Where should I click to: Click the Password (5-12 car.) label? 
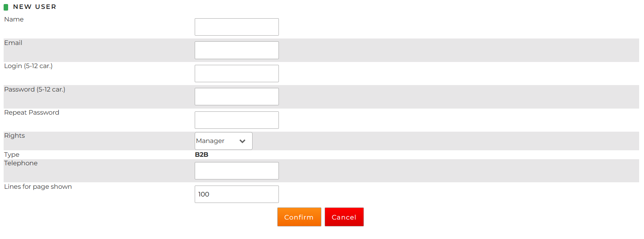[x=35, y=90]
